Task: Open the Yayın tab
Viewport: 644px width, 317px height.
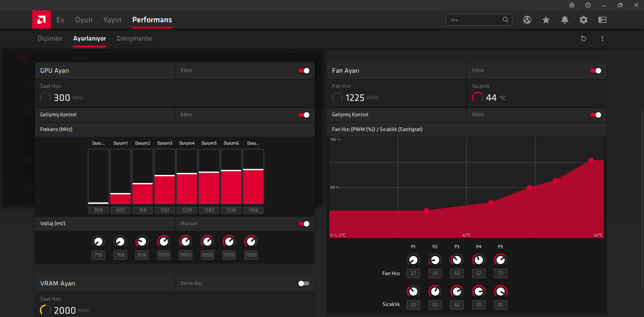Action: (112, 20)
